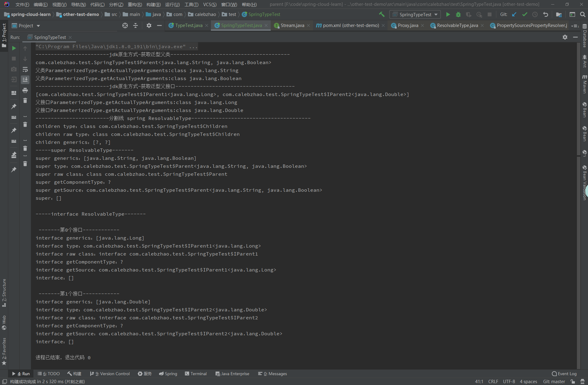Click the 'children generics: [?, ?]' console line
Viewport: 588px width, 385px height.
73,142
